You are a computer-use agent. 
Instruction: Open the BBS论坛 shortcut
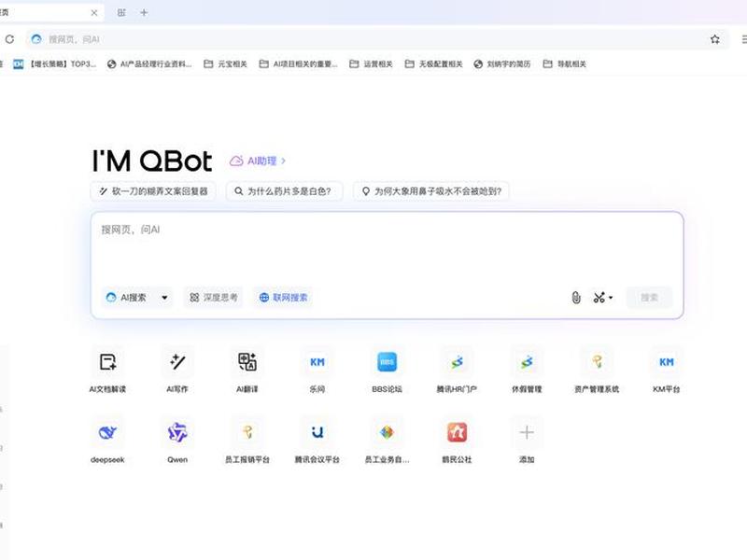pyautogui.click(x=387, y=370)
